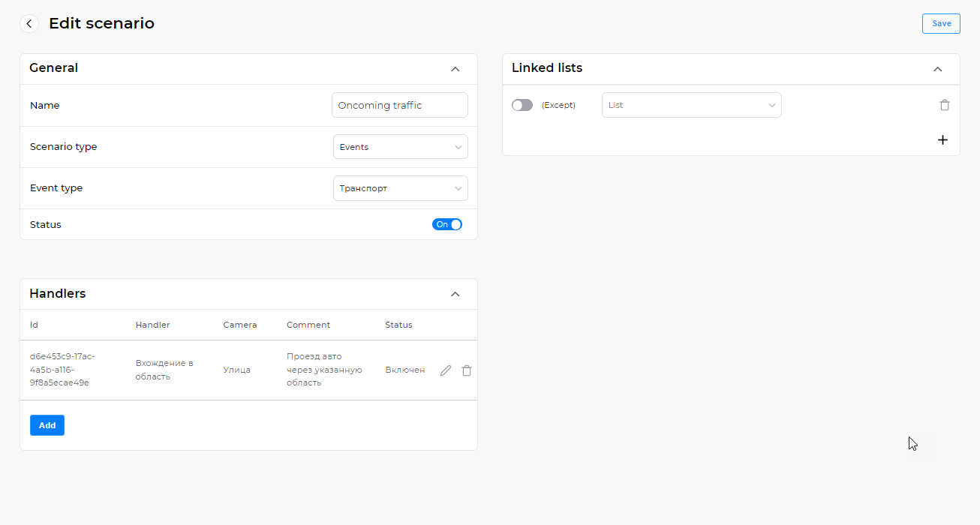Click the Edit scenario page title

click(101, 23)
